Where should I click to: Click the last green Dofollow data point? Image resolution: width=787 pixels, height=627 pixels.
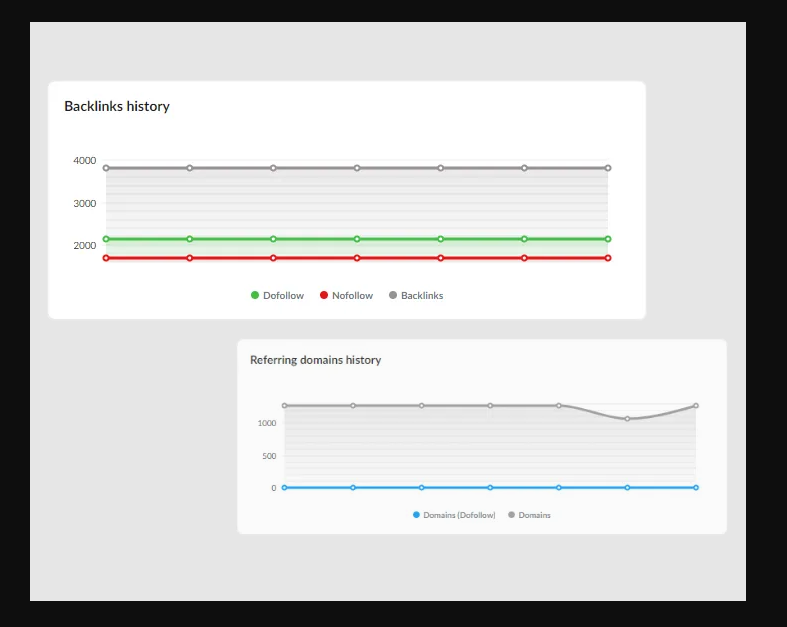[608, 239]
